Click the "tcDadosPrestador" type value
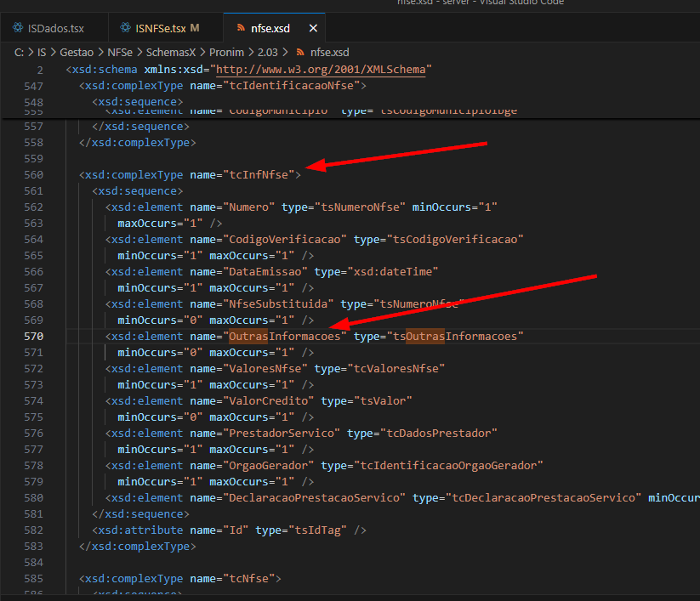The image size is (700, 601). pos(438,434)
